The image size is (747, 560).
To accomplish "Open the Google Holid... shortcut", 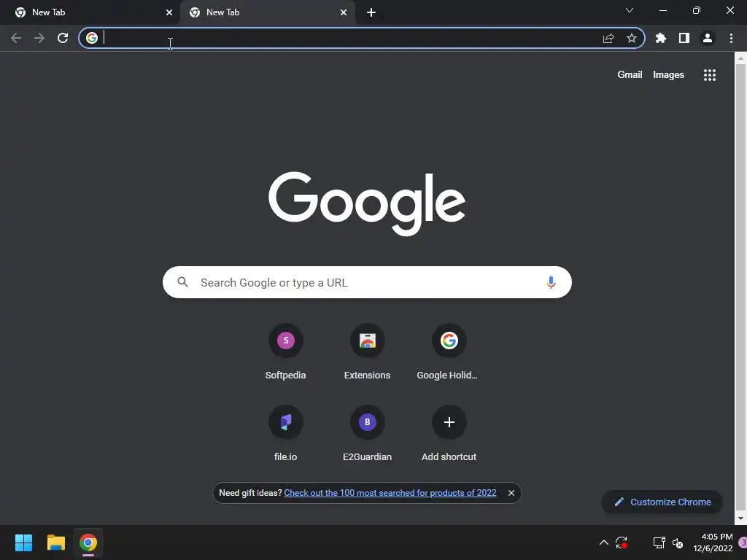I will point(449,352).
